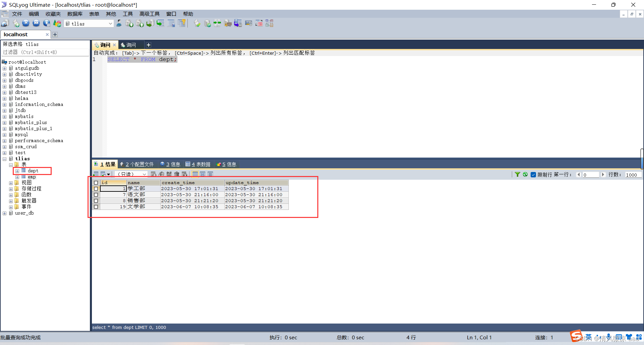Click database icon with green up arrow
This screenshot has width=644, height=345.
(x=140, y=23)
